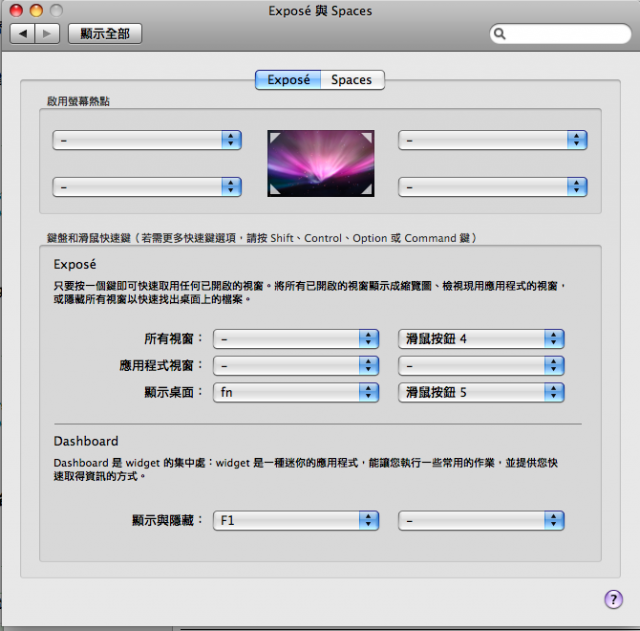Click the 所有視窗 label
This screenshot has width=640, height=631.
(x=173, y=339)
